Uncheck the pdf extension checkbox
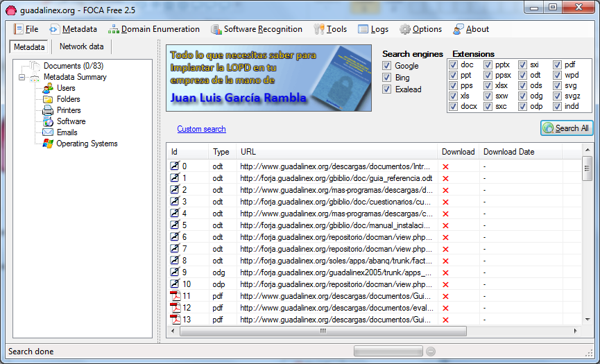Screen dimensions: 600x364 coord(557,64)
